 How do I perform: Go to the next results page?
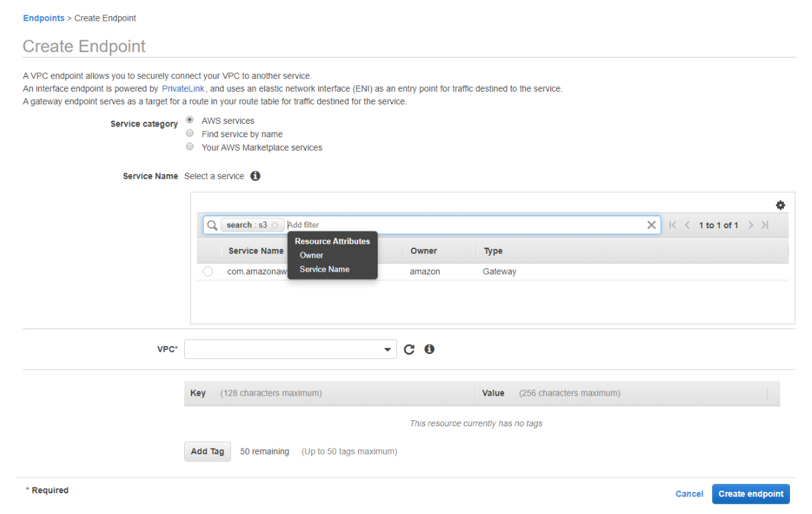[x=750, y=225]
